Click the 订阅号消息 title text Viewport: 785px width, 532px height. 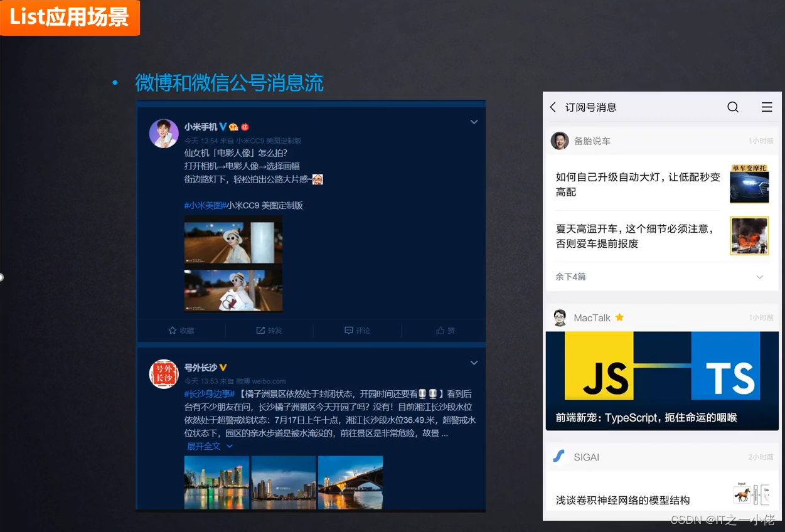[x=590, y=107]
